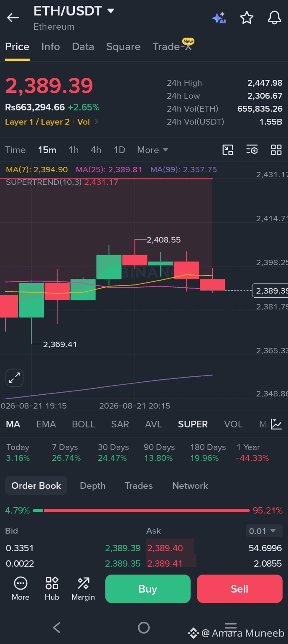
Task: Tap the candle high label 2,408.55
Action: point(163,240)
